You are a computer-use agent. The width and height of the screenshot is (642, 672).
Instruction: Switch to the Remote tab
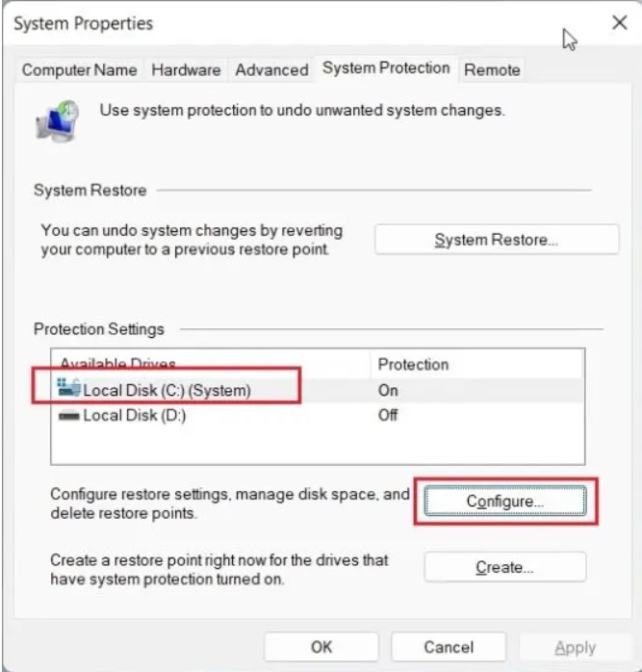491,70
